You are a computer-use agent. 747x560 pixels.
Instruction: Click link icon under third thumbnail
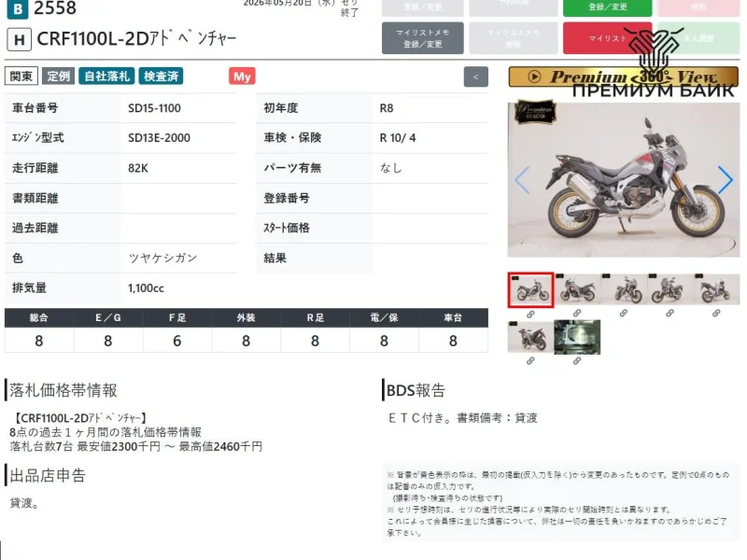coord(624,314)
